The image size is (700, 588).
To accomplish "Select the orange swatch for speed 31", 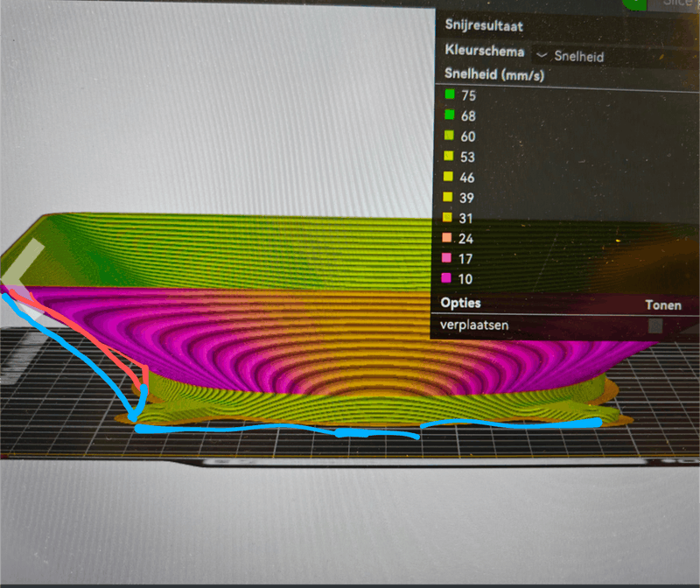I will click(x=447, y=217).
